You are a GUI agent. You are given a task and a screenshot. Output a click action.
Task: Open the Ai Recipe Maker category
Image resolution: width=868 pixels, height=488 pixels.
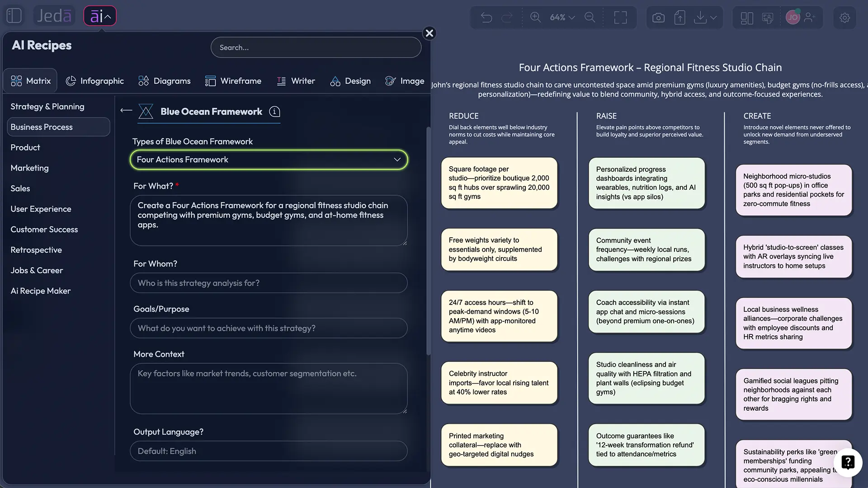click(x=41, y=291)
